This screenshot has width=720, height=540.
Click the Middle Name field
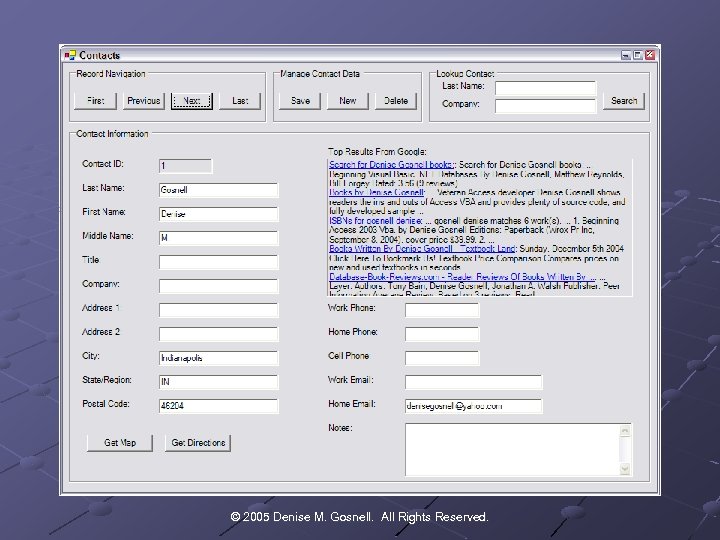(219, 237)
